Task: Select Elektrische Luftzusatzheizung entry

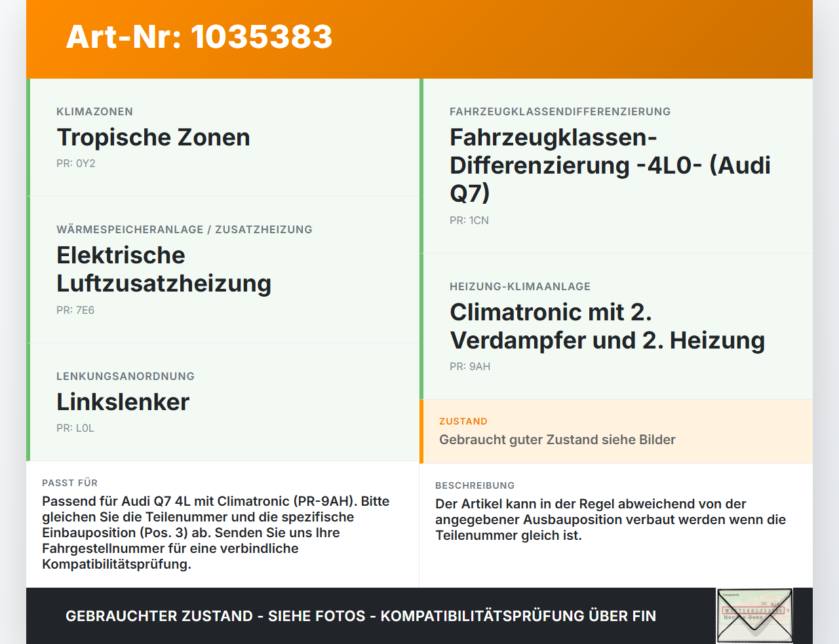Action: tap(223, 270)
